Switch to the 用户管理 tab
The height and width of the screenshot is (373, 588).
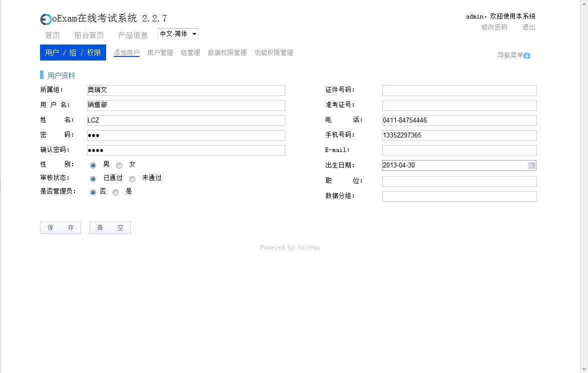click(x=160, y=53)
